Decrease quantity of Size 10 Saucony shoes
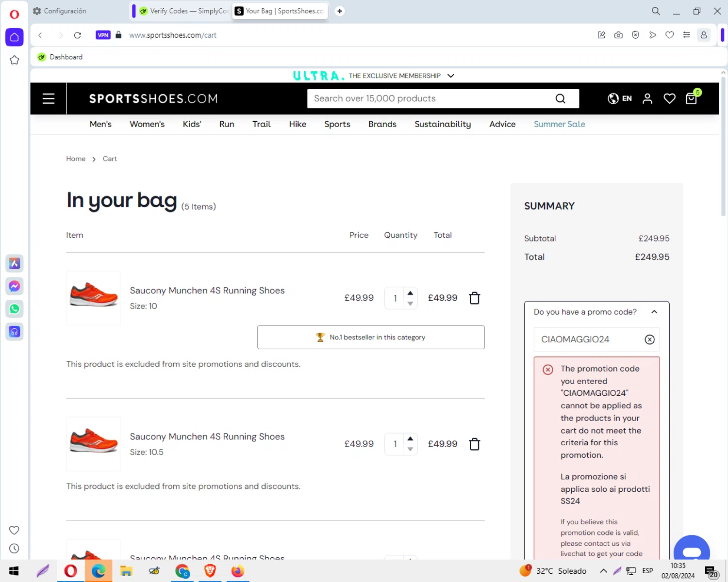This screenshot has height=582, width=728. (x=411, y=304)
